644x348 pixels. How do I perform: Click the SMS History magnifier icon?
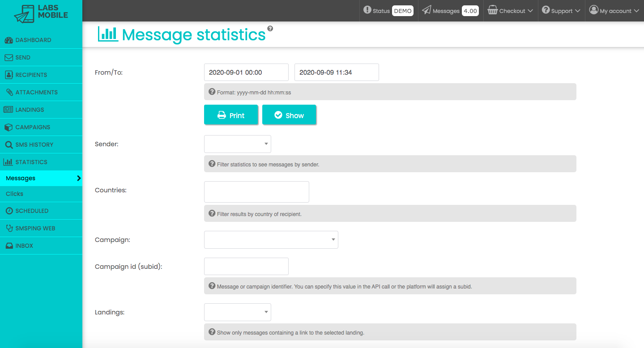pyautogui.click(x=9, y=145)
